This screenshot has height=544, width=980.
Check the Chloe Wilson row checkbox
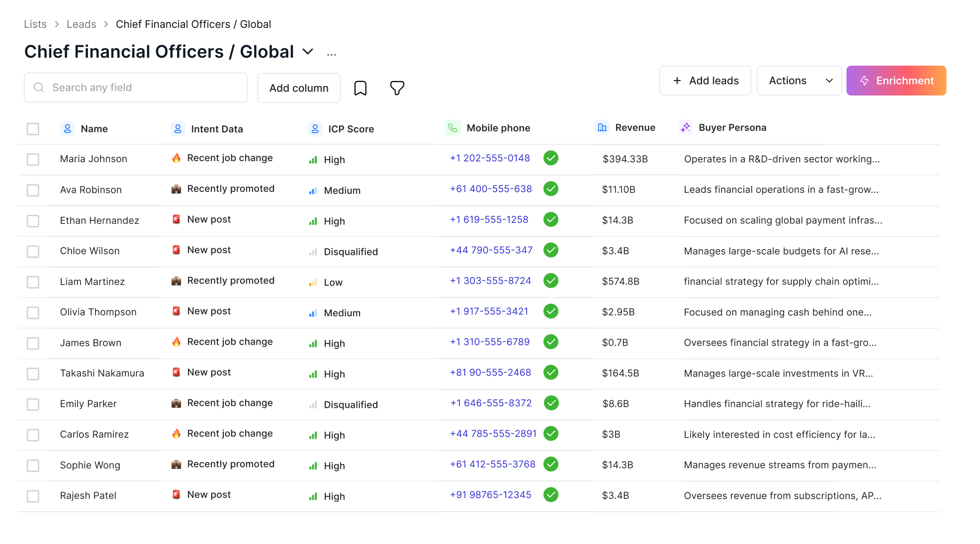[33, 252]
